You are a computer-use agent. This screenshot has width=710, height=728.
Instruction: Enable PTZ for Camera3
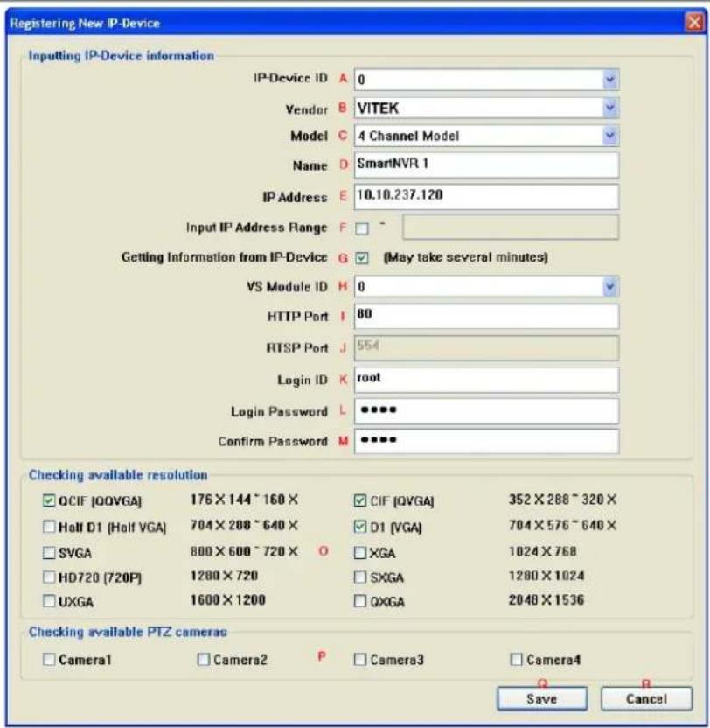coord(359,659)
